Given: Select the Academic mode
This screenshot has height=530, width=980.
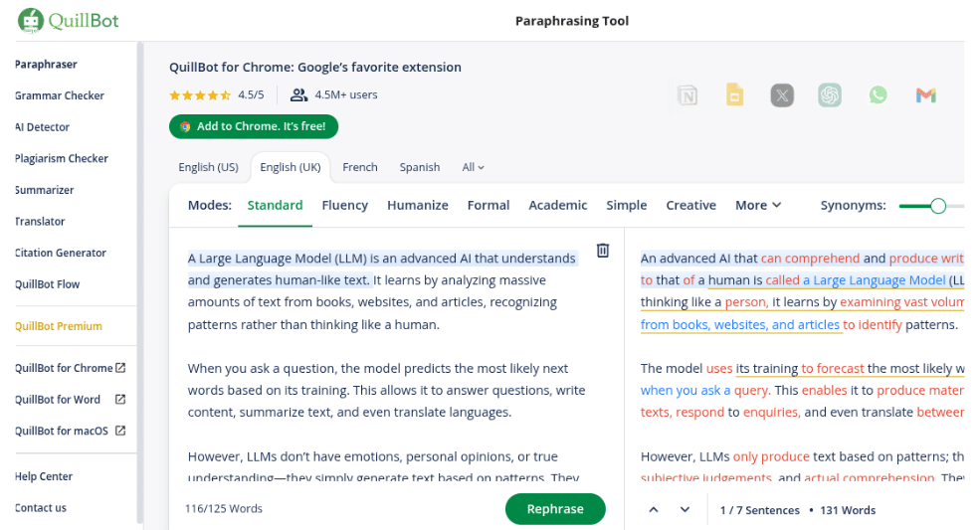Looking at the screenshot, I should pos(557,205).
